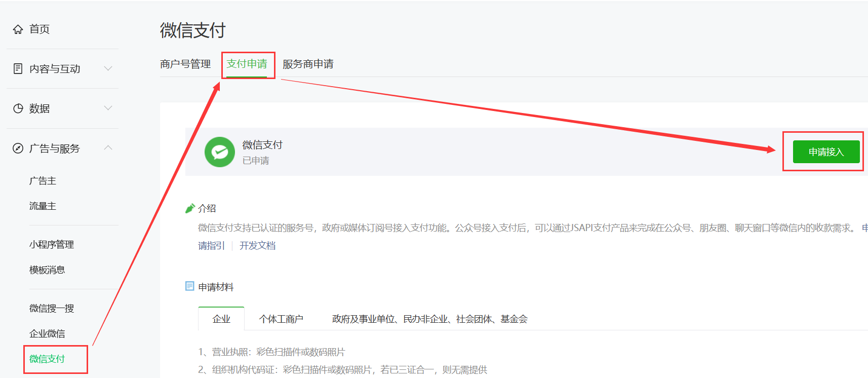
Task: Click the green WeChat Pay logo
Action: [219, 152]
